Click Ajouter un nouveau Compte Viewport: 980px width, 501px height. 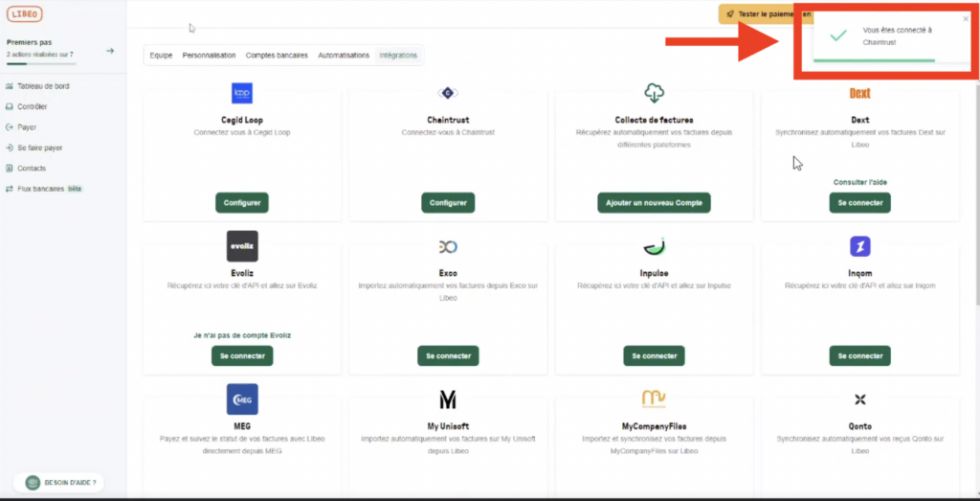(654, 203)
